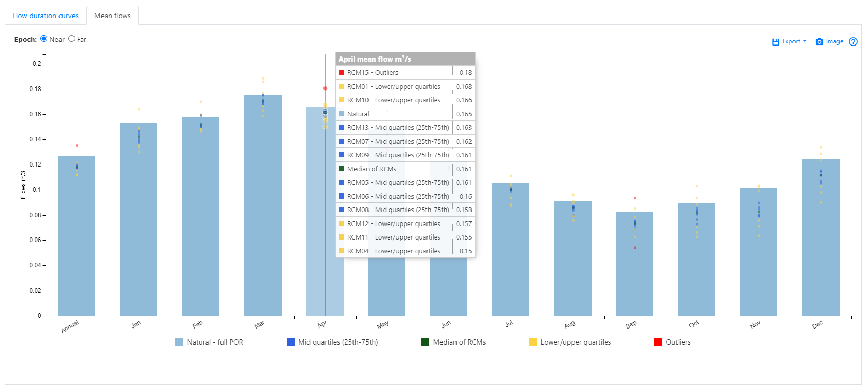
Task: Click the Outliers legend label text
Action: [x=678, y=342]
